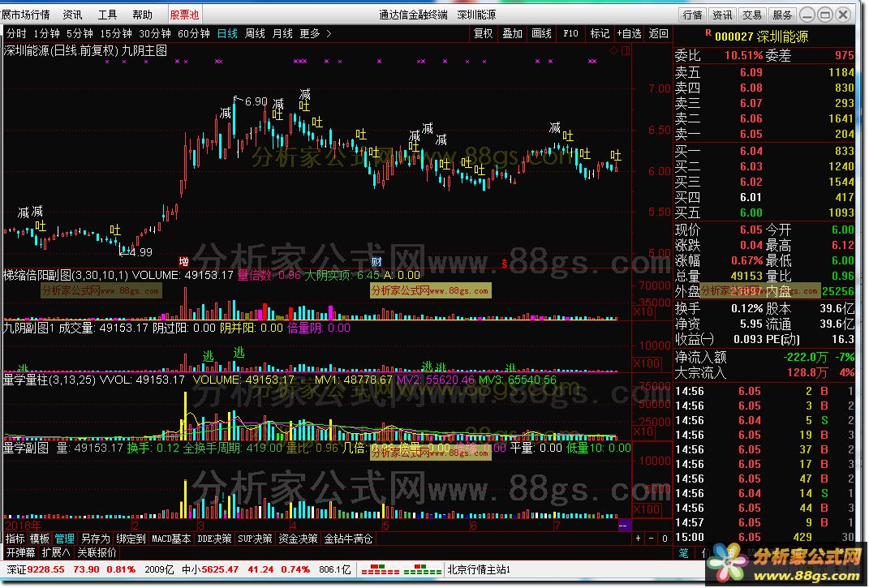Click the 标记 mark button
The height and width of the screenshot is (588, 869).
click(600, 34)
